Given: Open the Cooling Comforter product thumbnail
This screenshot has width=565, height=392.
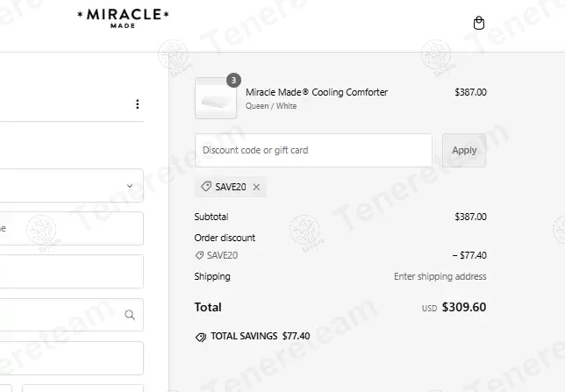Looking at the screenshot, I should point(215,98).
